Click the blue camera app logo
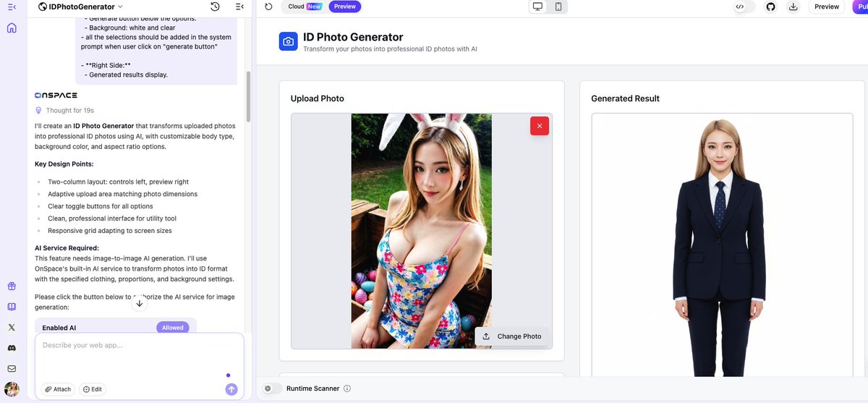Screen dimensions: 868x403 pos(289,41)
